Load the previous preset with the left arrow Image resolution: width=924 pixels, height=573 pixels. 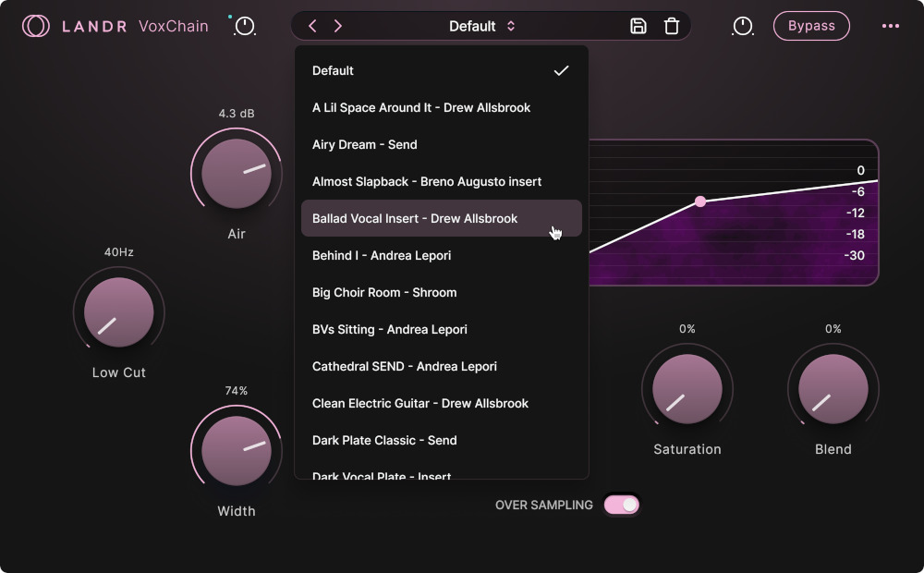click(311, 26)
